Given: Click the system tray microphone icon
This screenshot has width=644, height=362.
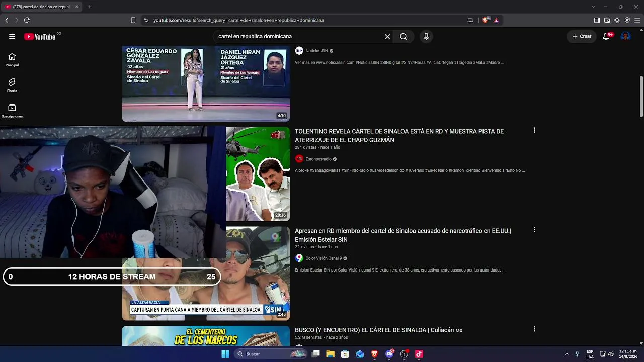Looking at the screenshot, I should [577, 354].
